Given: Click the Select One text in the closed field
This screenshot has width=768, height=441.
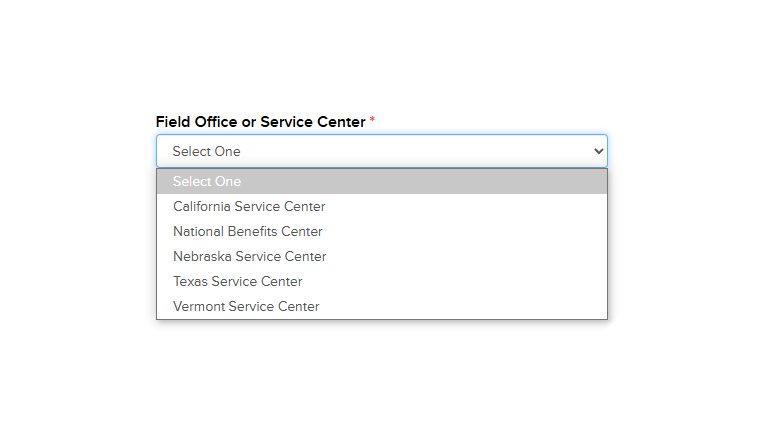Looking at the screenshot, I should (x=206, y=151).
